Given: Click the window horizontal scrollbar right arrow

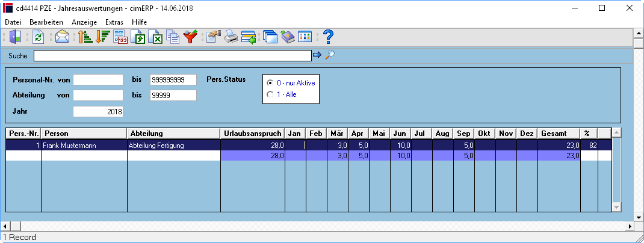Looking at the screenshot, I should 631,226.
